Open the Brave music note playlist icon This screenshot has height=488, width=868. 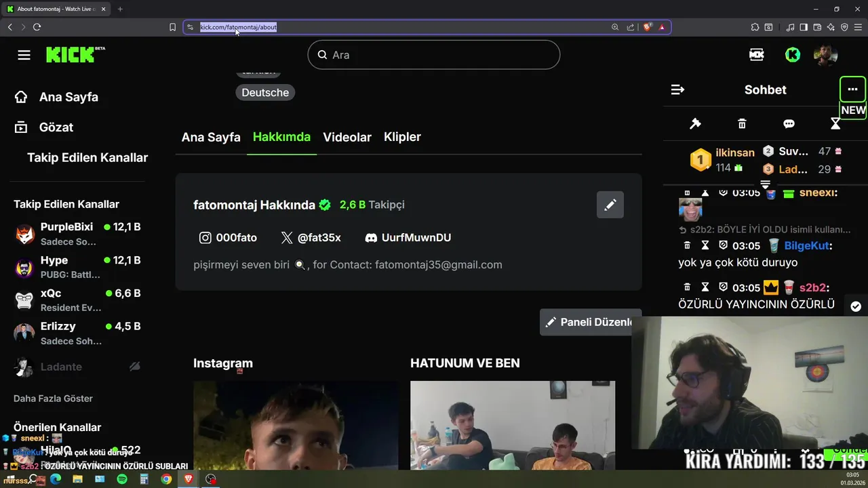(790, 27)
